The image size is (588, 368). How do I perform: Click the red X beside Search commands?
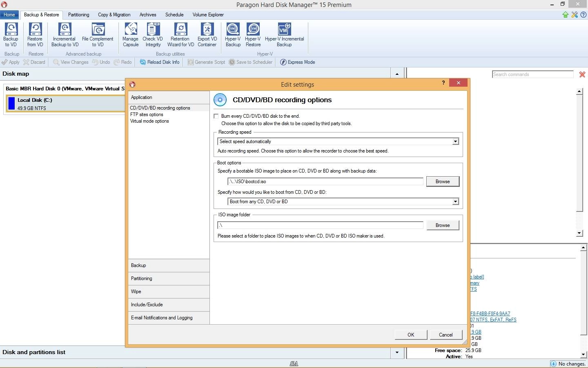pyautogui.click(x=582, y=74)
